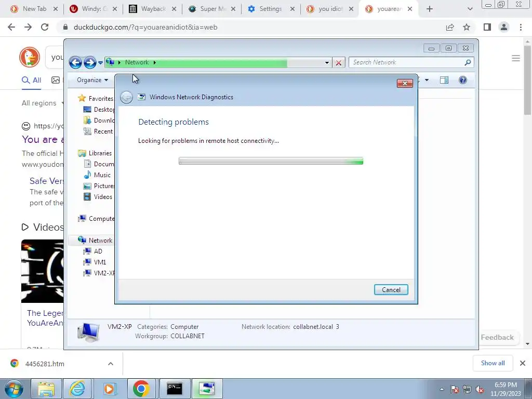Open the Chrome profile avatar

[504, 27]
